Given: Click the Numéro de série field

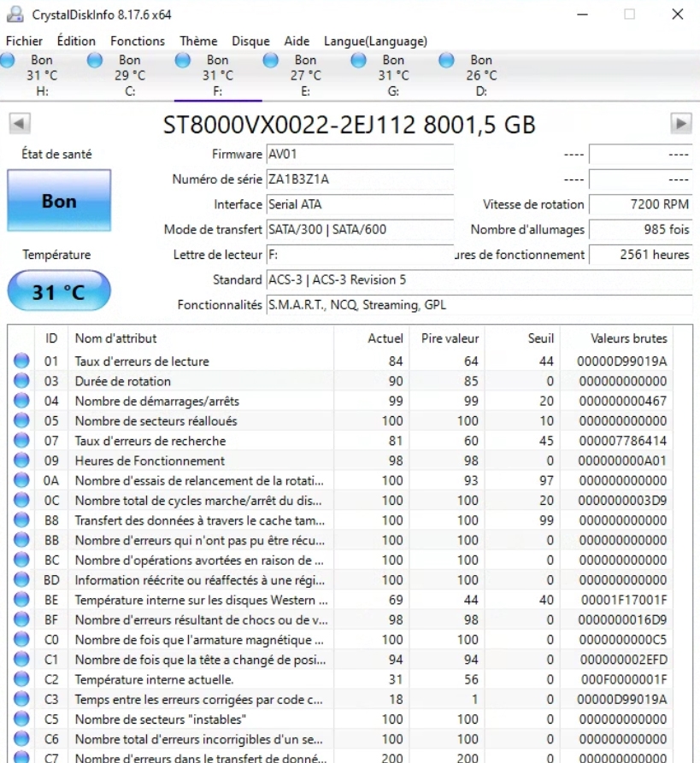Looking at the screenshot, I should (x=359, y=179).
